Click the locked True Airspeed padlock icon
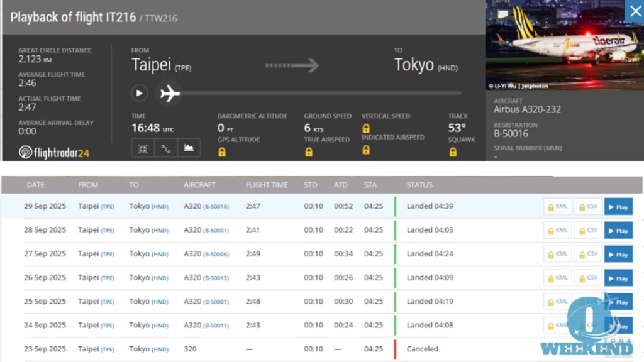Viewport: 644px width, 362px height. [308, 151]
